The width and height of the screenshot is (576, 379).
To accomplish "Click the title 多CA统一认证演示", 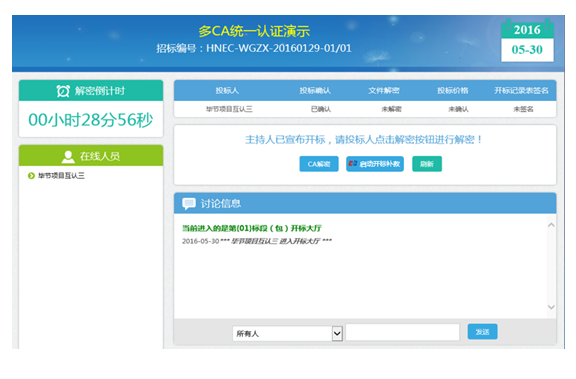I will tap(254, 31).
